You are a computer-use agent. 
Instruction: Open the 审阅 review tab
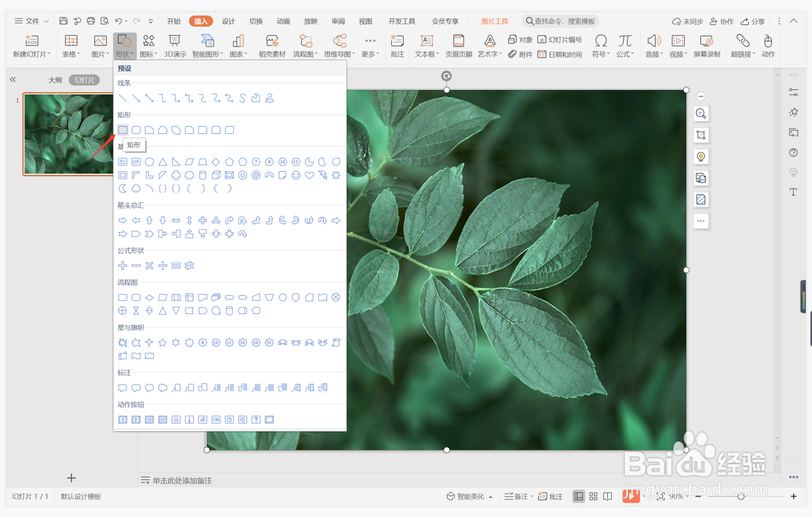pyautogui.click(x=338, y=21)
